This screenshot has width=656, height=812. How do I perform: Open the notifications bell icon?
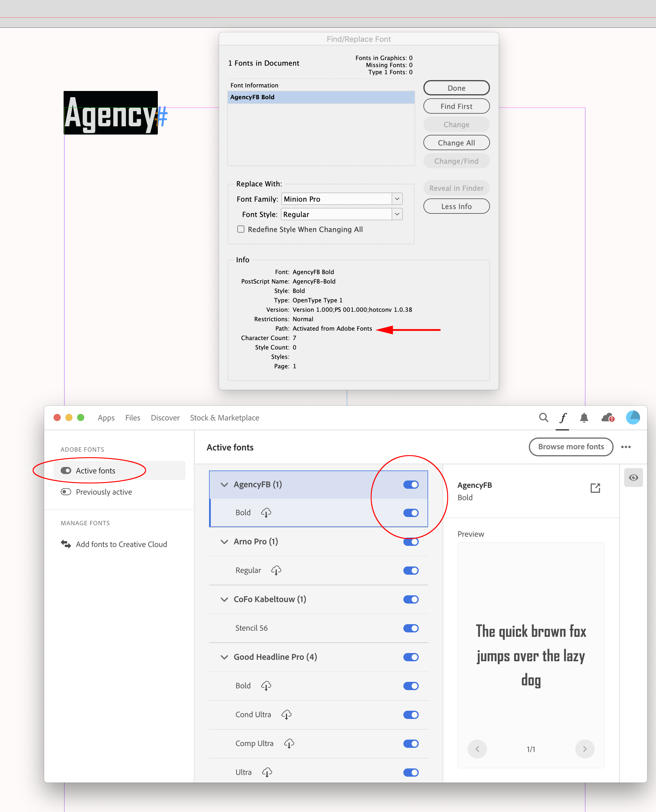click(584, 417)
